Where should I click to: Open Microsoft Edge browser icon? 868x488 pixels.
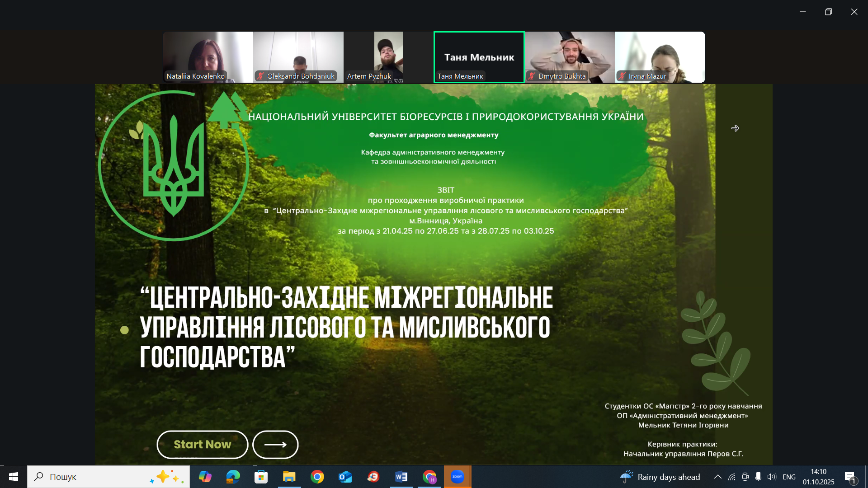click(233, 477)
